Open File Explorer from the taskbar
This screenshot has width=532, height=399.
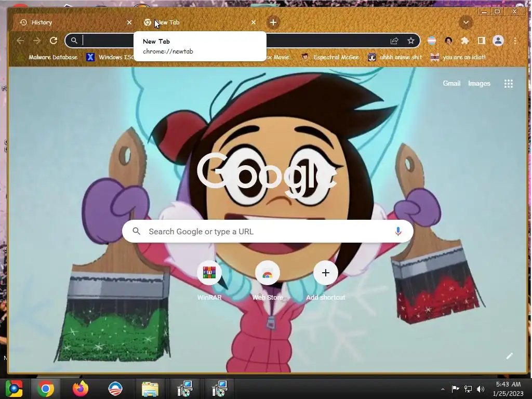click(x=150, y=389)
